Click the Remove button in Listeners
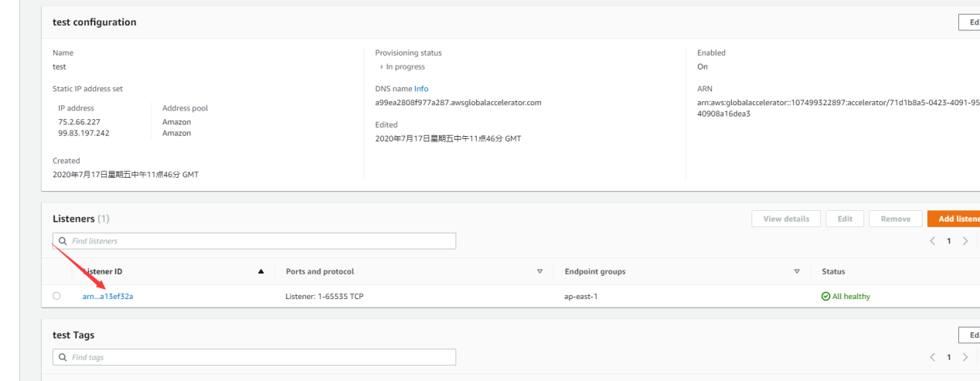 895,219
